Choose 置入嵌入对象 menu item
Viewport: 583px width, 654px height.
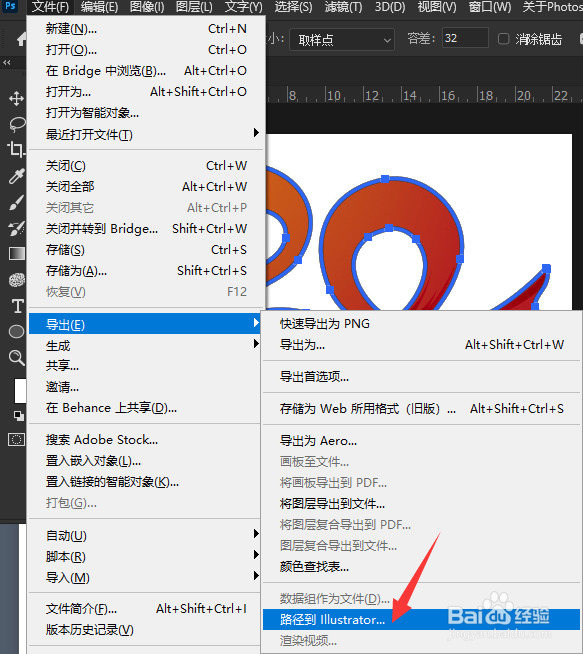coord(146,461)
